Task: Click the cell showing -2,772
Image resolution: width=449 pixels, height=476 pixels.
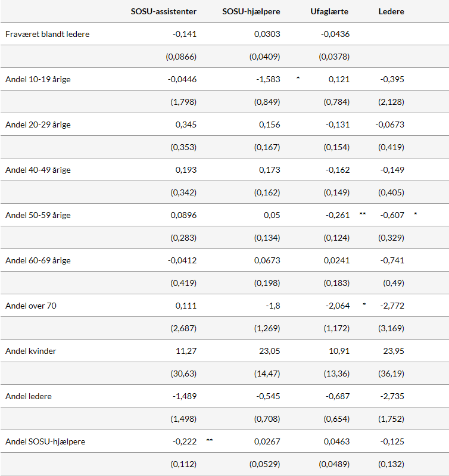Action: pyautogui.click(x=392, y=306)
